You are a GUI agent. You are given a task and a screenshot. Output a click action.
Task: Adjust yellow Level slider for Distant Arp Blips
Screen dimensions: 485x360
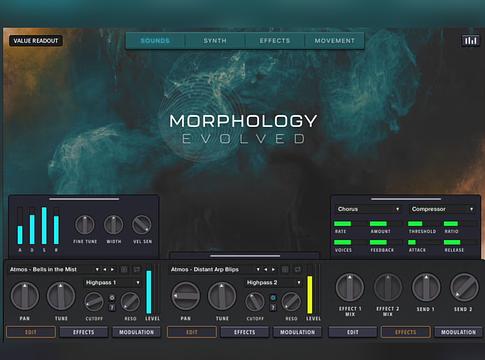coord(310,290)
